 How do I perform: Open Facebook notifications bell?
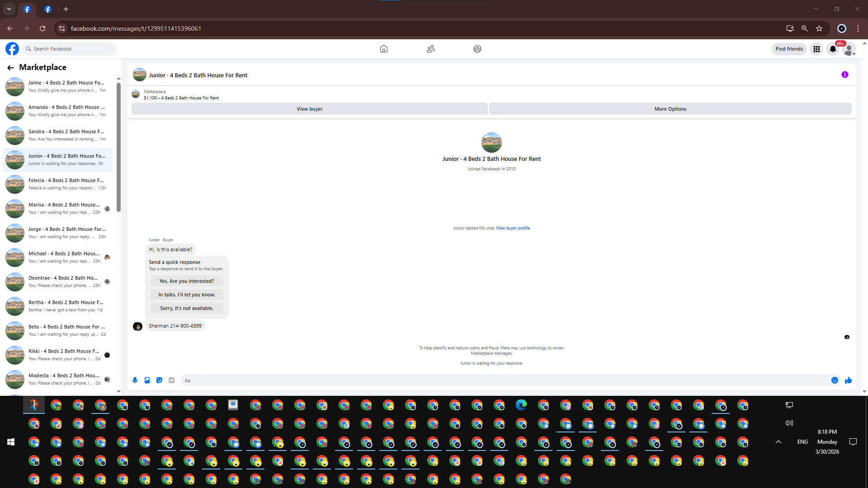(833, 49)
